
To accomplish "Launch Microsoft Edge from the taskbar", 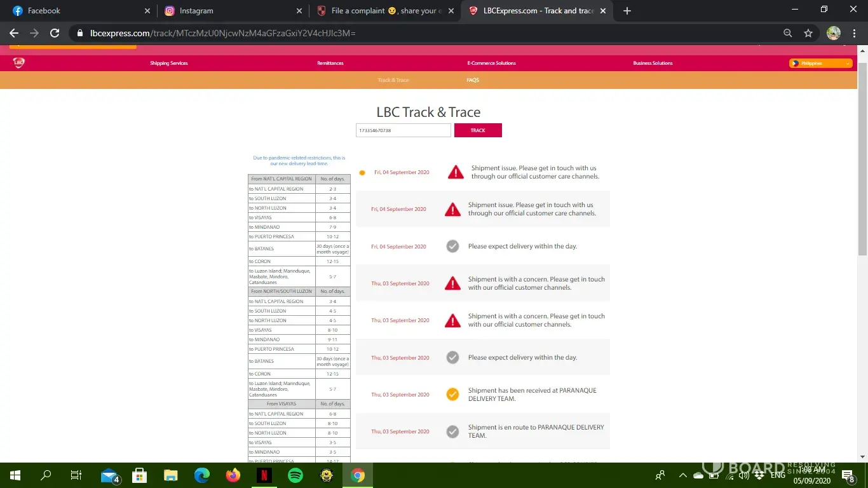I will coord(202,475).
